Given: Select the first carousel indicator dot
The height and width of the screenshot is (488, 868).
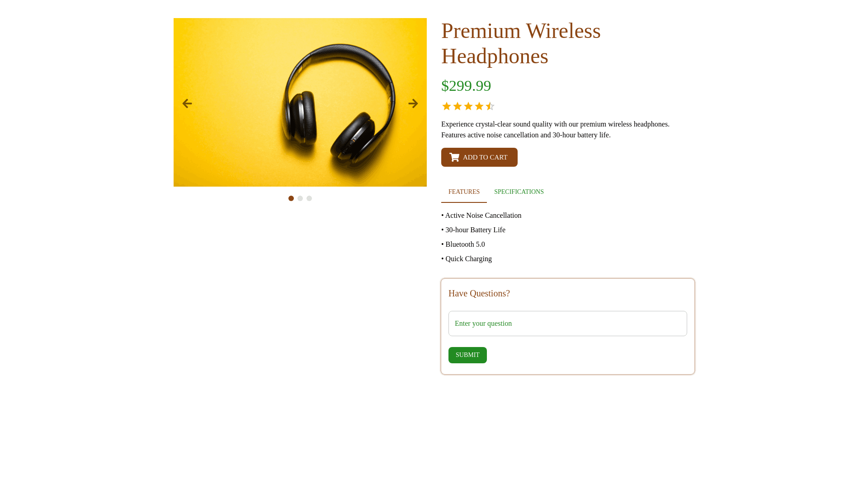Looking at the screenshot, I should pyautogui.click(x=291, y=198).
